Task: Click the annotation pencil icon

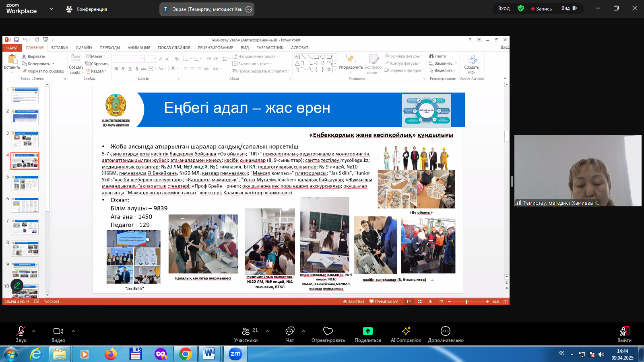Action: (x=17, y=285)
